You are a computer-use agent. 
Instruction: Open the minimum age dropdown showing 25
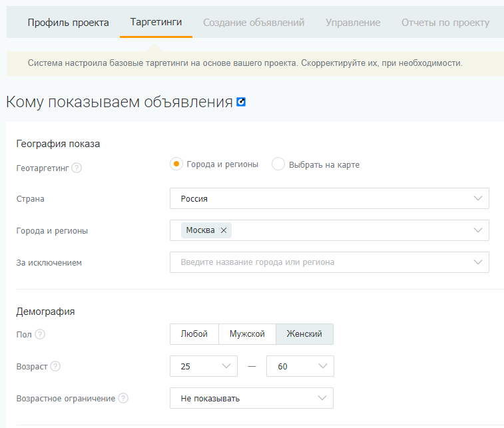[204, 366]
